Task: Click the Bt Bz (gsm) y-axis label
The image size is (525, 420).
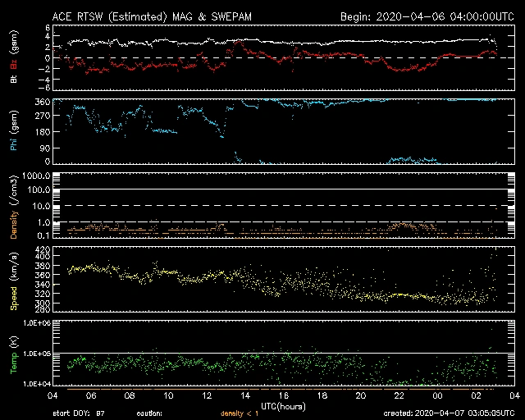Action: click(x=12, y=57)
